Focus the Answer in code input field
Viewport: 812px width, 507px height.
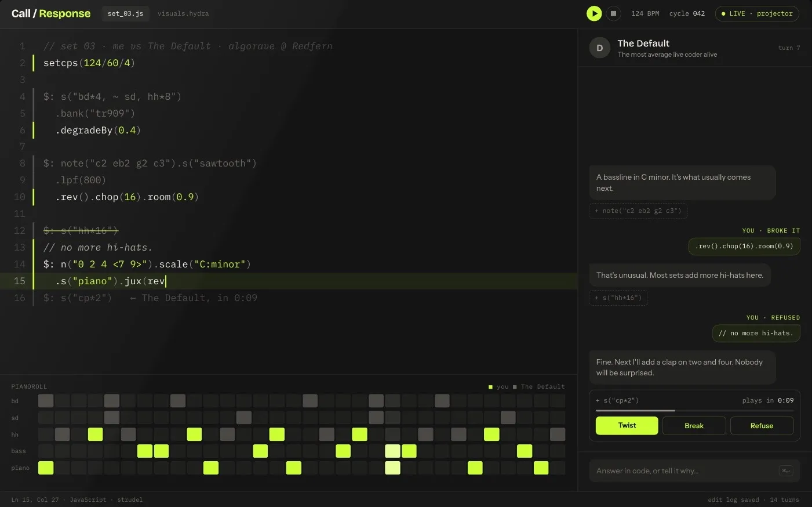pos(694,471)
